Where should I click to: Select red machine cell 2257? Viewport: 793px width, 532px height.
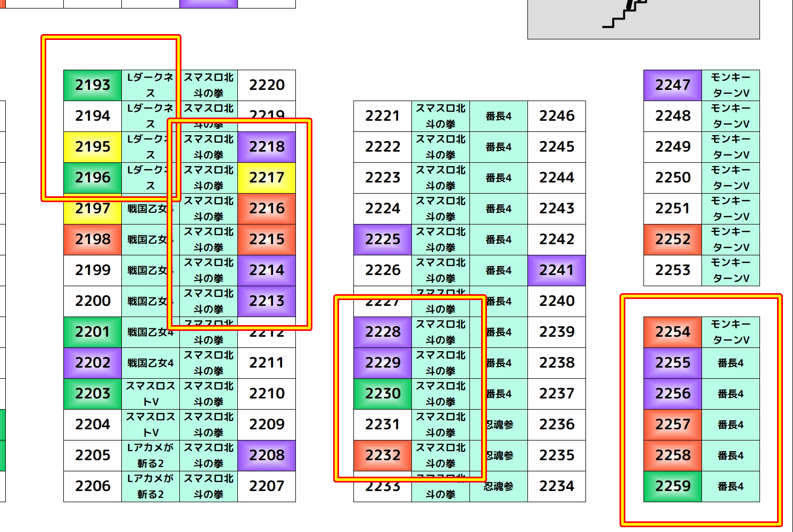point(673,425)
